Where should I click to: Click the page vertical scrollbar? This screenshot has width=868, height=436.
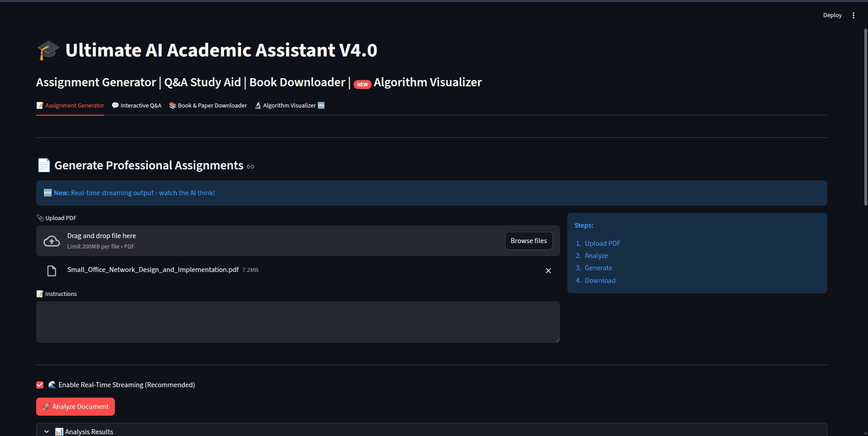coord(865,117)
